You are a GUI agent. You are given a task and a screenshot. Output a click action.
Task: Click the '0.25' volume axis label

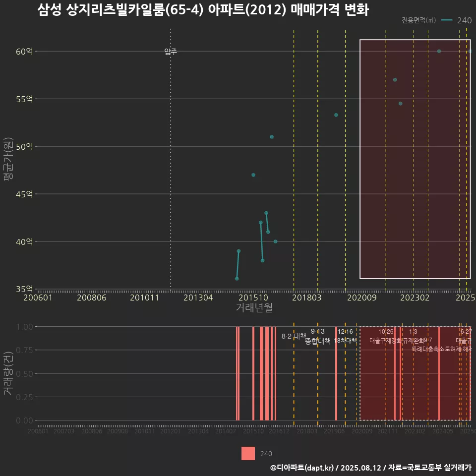coord(25,397)
